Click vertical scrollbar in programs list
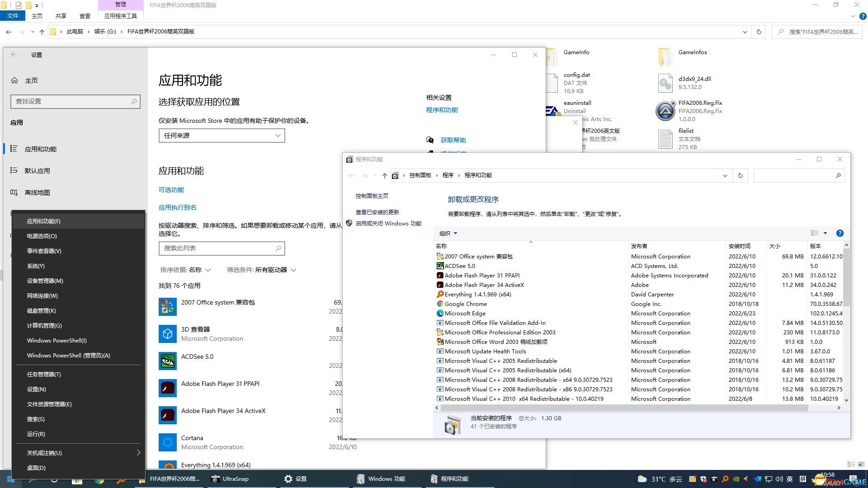The height and width of the screenshot is (488, 868). (x=846, y=278)
